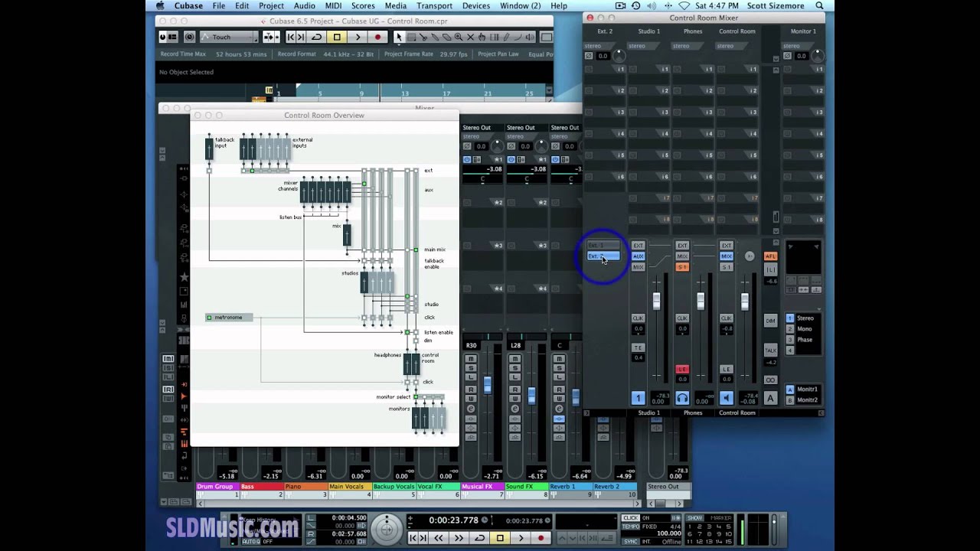
Task: Select the Erase tool
Action: (x=446, y=37)
